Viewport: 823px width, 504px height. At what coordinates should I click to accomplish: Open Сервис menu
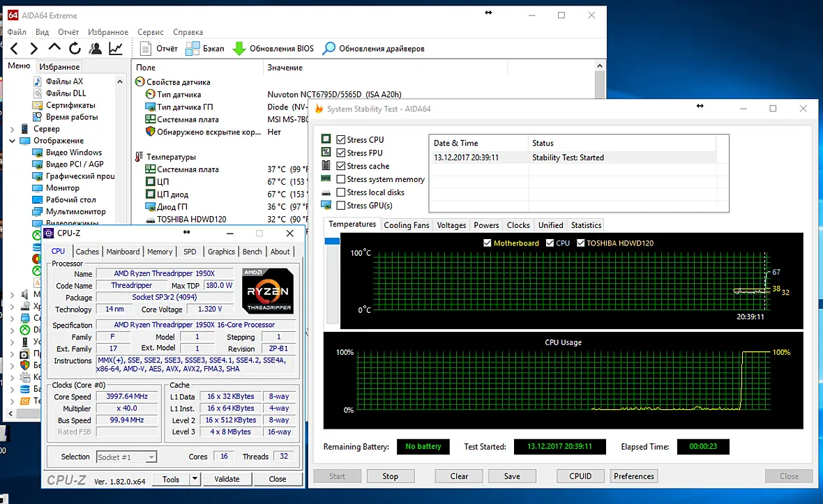[151, 32]
